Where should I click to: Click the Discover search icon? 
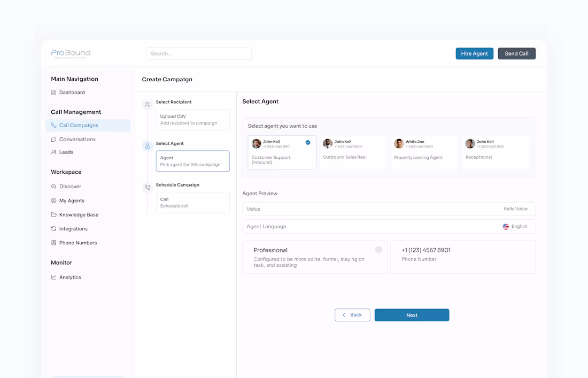53,187
